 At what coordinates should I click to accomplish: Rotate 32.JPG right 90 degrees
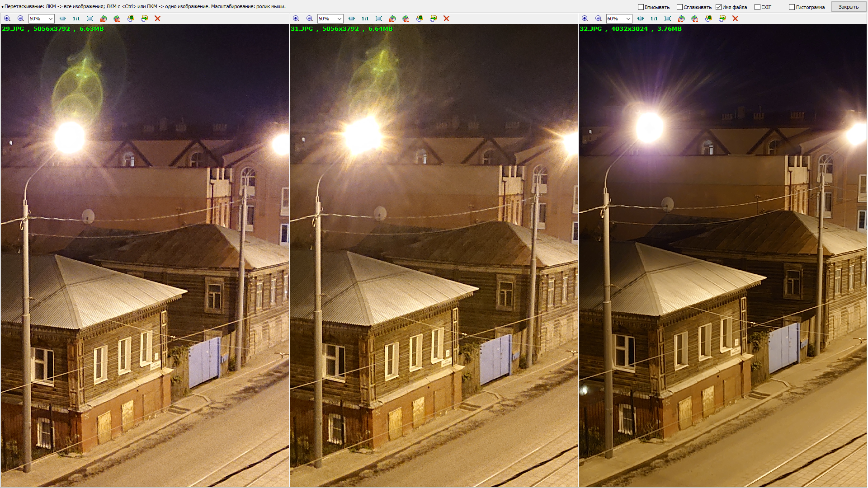(695, 19)
